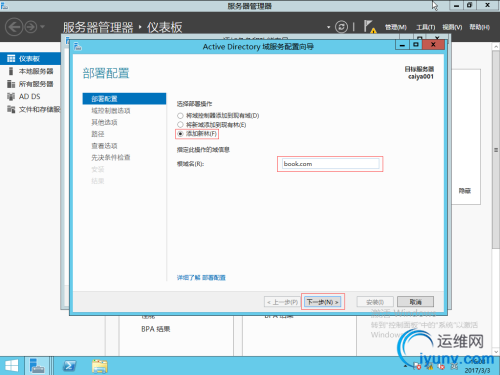Maximize the Active Directory wizard window
The height and width of the screenshot is (375, 500).
416,45
